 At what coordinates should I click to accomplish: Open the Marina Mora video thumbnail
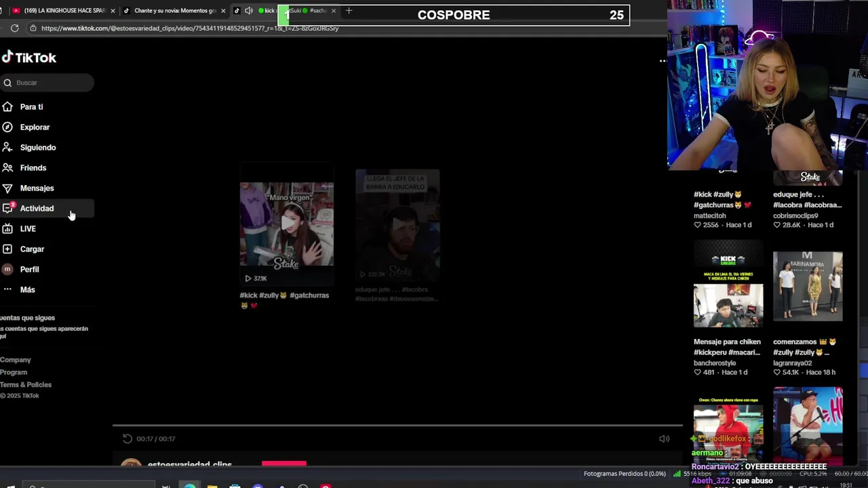point(808,286)
